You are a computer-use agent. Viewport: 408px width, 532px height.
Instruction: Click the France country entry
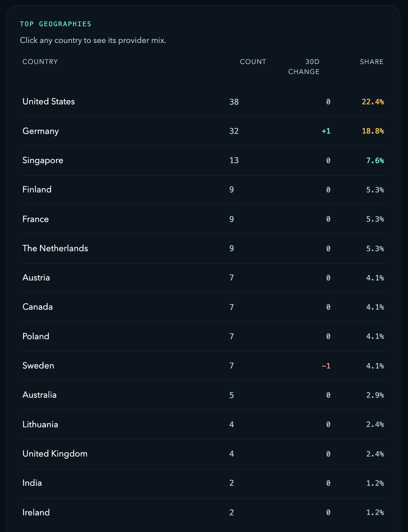(36, 219)
